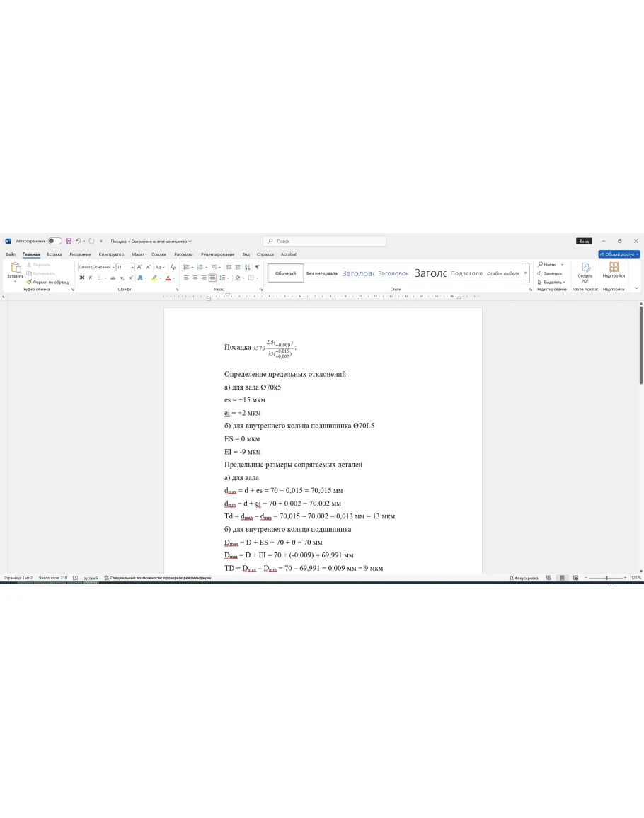Click the Save floppy disk icon
The height and width of the screenshot is (818, 644).
point(69,241)
